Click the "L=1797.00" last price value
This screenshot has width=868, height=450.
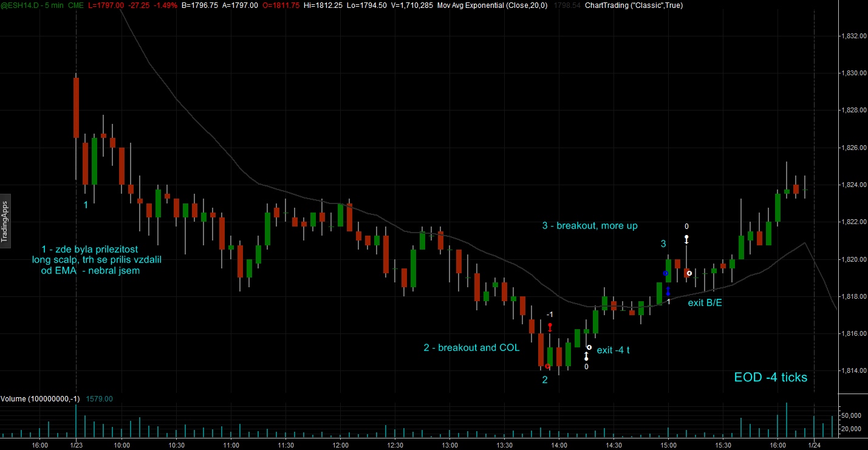pos(107,5)
